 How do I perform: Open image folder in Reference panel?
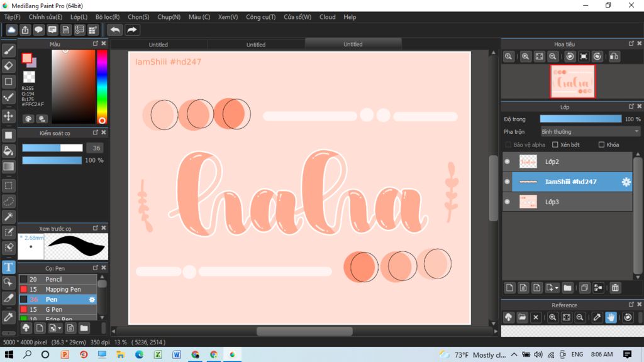(522, 317)
